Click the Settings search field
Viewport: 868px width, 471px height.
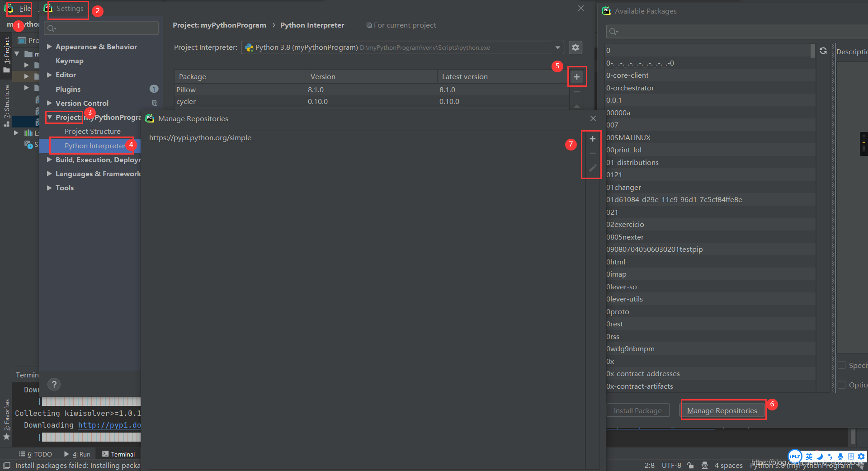(101, 28)
